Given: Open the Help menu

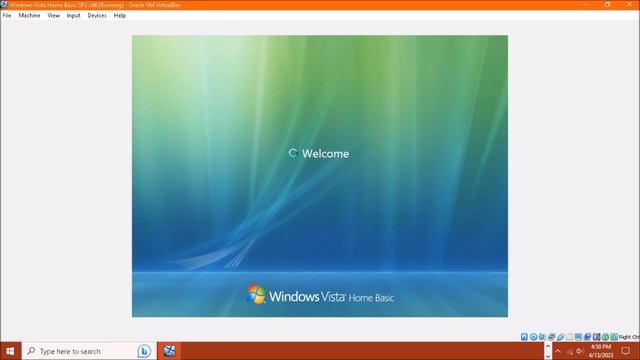Looking at the screenshot, I should [120, 16].
